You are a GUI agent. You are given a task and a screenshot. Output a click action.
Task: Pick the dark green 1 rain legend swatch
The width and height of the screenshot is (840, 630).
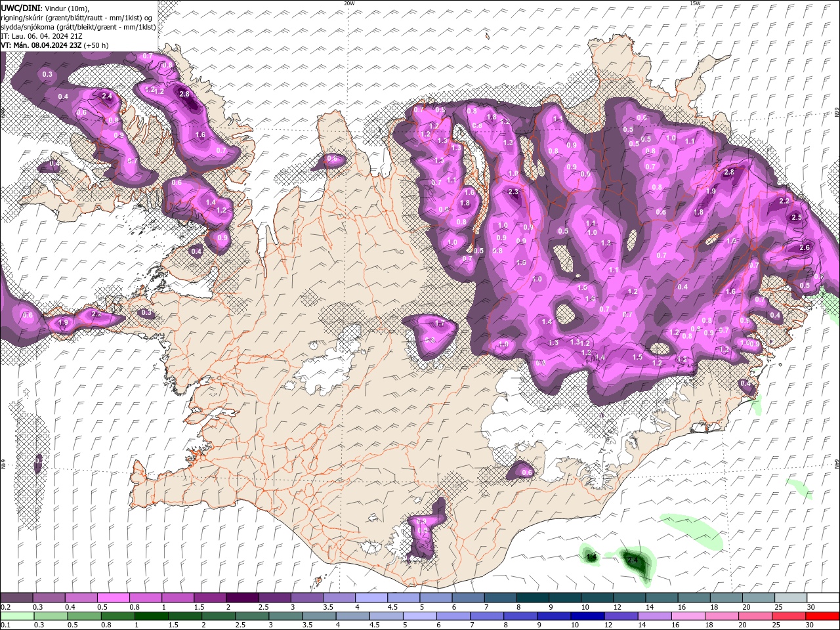click(151, 616)
